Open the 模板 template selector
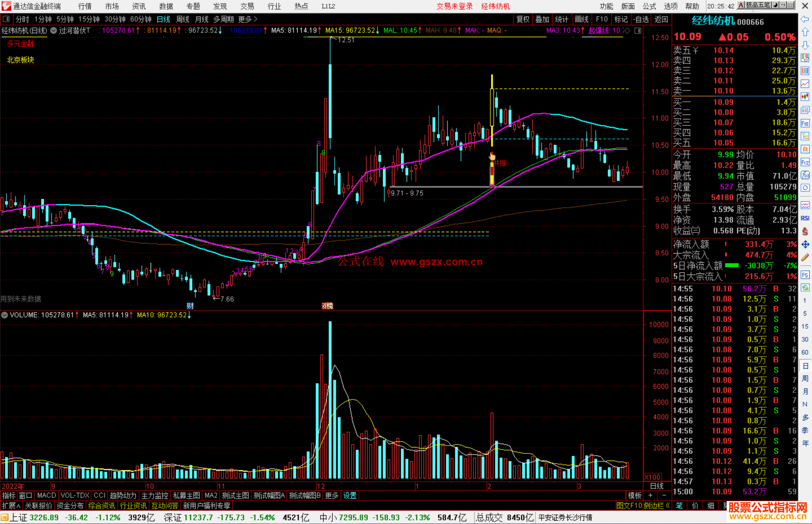 (x=635, y=495)
